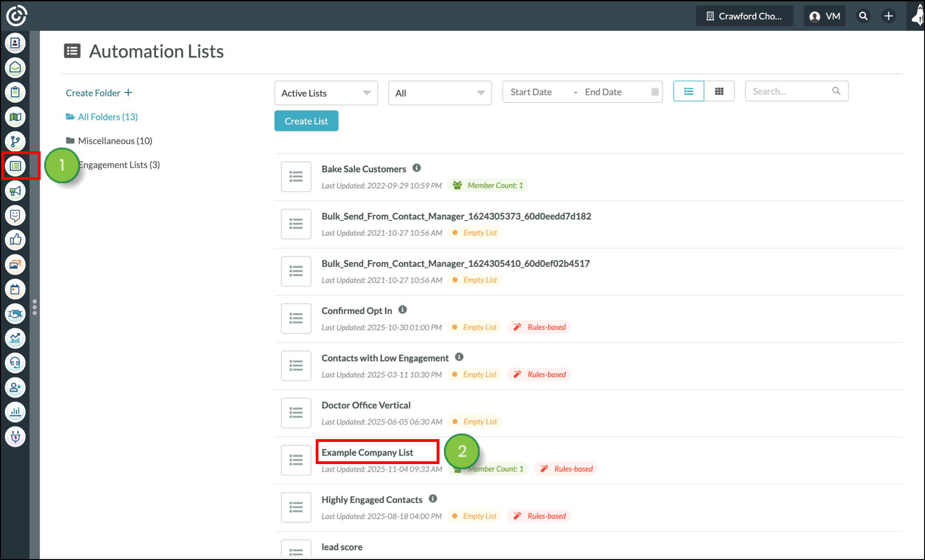Open the Automation Lists sidebar icon
This screenshot has width=925, height=560.
point(15,166)
